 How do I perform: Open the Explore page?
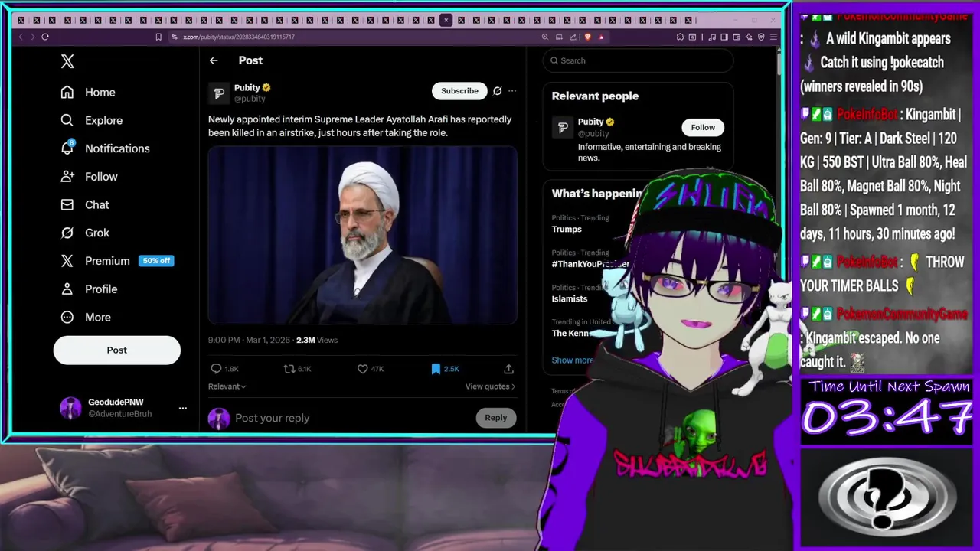click(91, 120)
